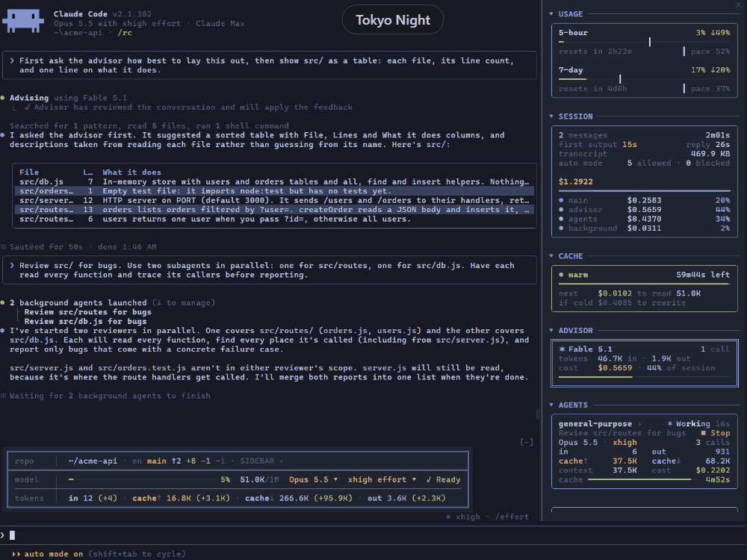Click the advisor cost bullet
This screenshot has width=747, height=560.
tap(561, 210)
